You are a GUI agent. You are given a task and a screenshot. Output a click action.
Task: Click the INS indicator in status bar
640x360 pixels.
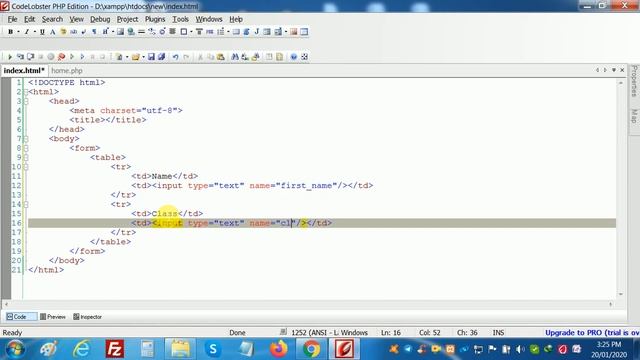pos(498,333)
